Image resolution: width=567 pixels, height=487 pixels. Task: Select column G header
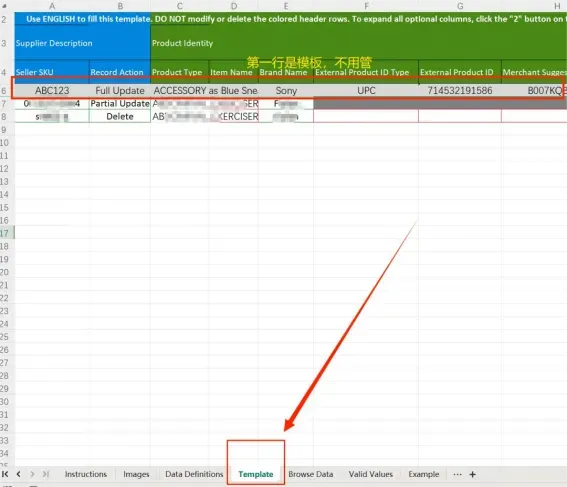pos(460,6)
